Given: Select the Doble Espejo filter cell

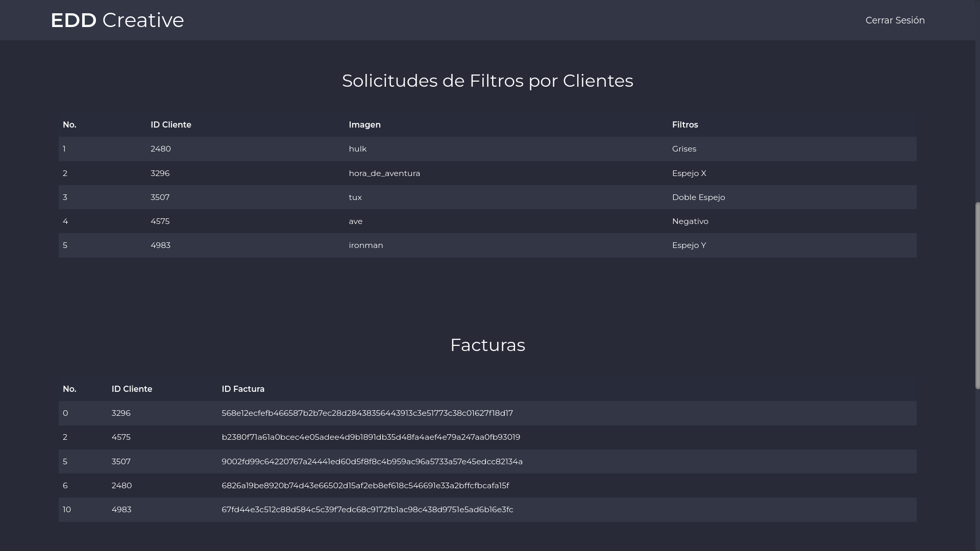Looking at the screenshot, I should point(698,197).
